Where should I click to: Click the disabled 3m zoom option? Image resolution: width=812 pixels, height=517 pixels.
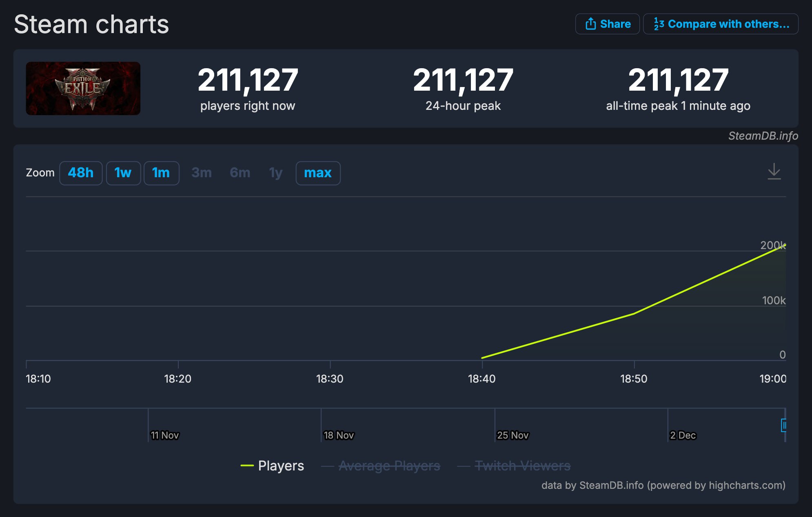pos(202,173)
